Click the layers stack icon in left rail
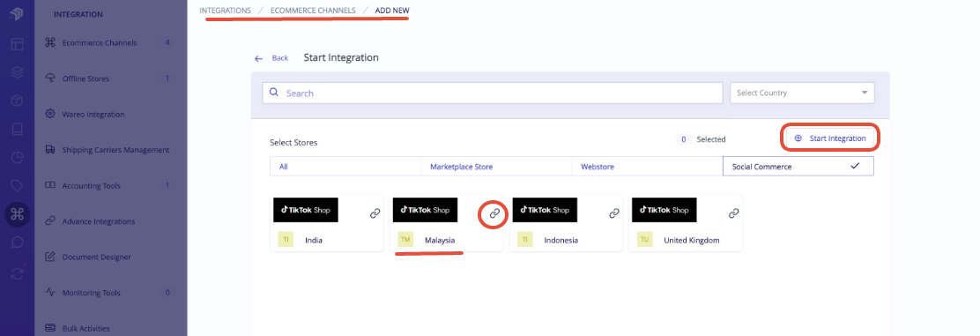This screenshot has width=980, height=336. coord(17,72)
